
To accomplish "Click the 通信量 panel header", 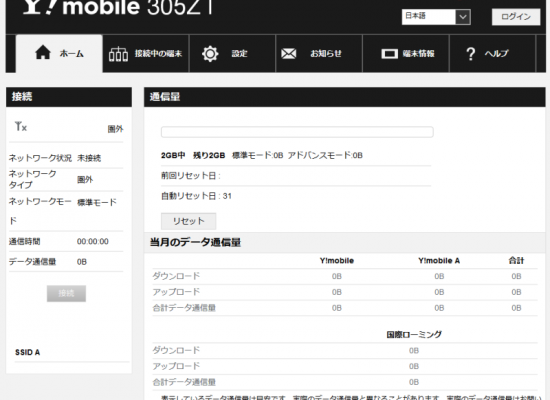I will coord(344,96).
